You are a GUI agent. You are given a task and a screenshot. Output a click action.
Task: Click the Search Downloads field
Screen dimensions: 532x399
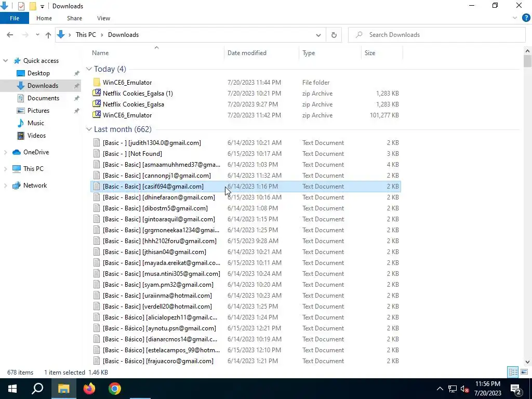coord(436,35)
